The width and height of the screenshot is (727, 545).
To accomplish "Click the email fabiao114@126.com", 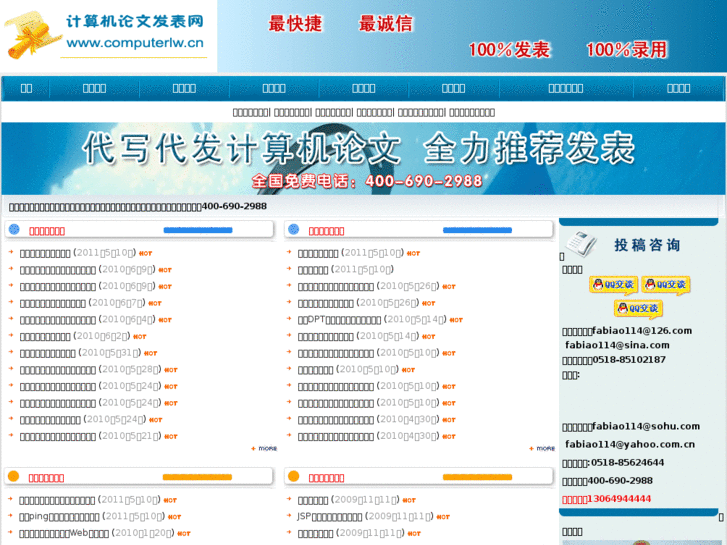I will coord(642,331).
